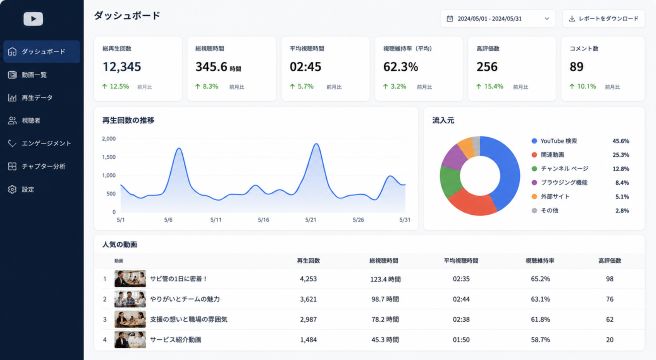Image resolution: width=656 pixels, height=360 pixels.
Task: Click the green up arrow next to 5.7%
Action: pyautogui.click(x=292, y=86)
